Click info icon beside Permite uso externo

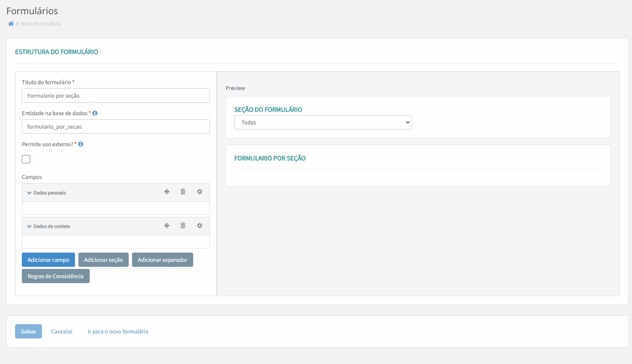[81, 144]
